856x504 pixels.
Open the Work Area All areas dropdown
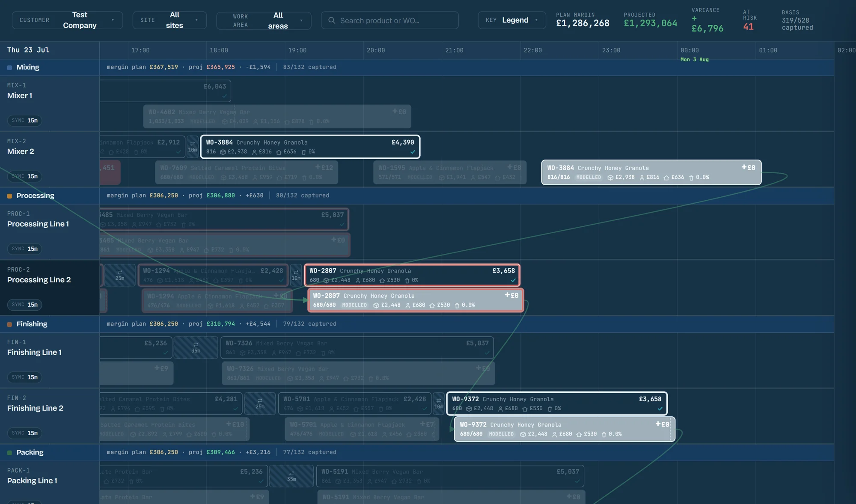[264, 21]
